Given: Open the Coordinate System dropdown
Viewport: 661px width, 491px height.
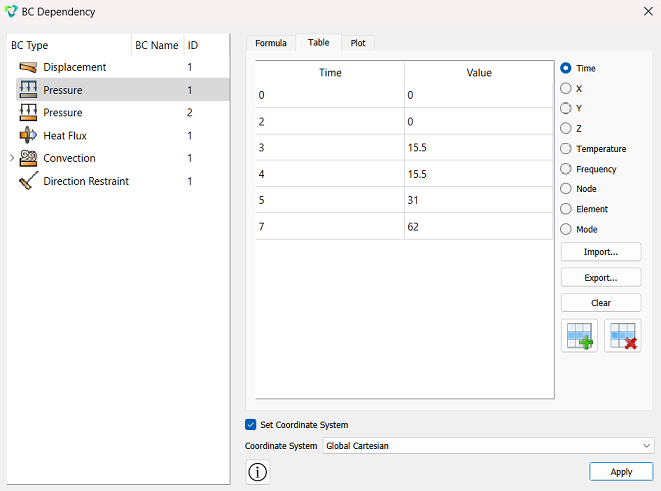Looking at the screenshot, I should 489,445.
